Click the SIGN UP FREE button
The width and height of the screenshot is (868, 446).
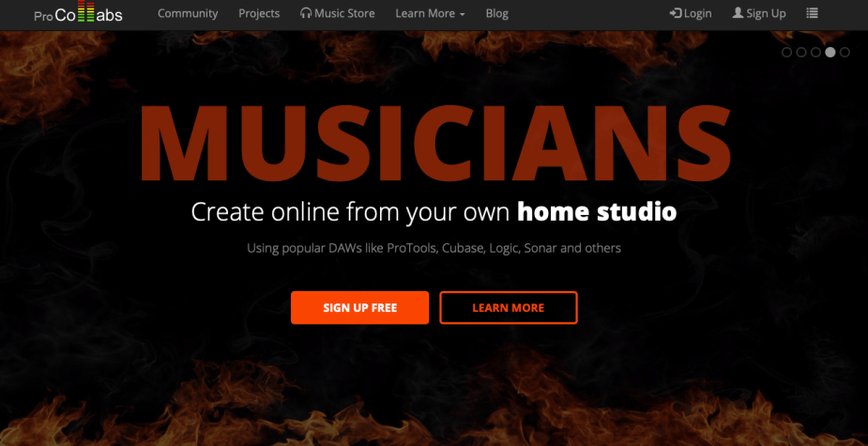tap(359, 307)
